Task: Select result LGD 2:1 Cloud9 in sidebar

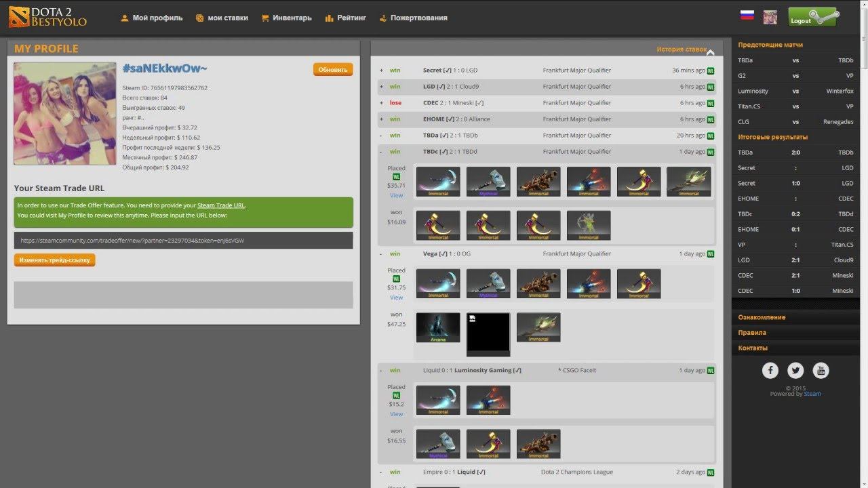Action: [795, 260]
